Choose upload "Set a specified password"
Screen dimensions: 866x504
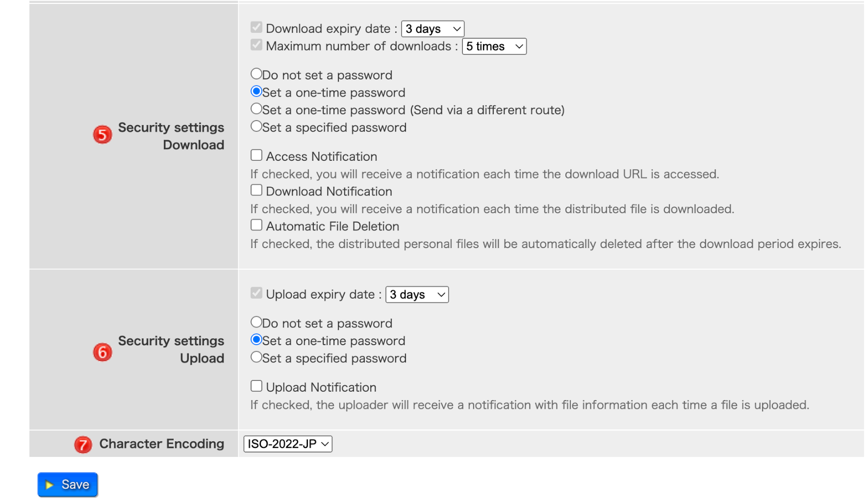tap(256, 357)
